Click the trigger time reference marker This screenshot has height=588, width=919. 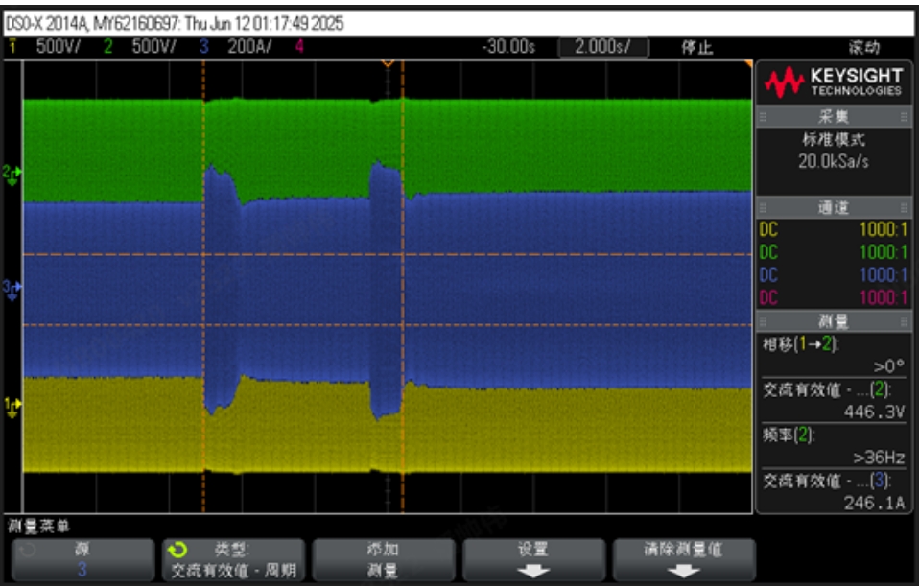point(388,63)
